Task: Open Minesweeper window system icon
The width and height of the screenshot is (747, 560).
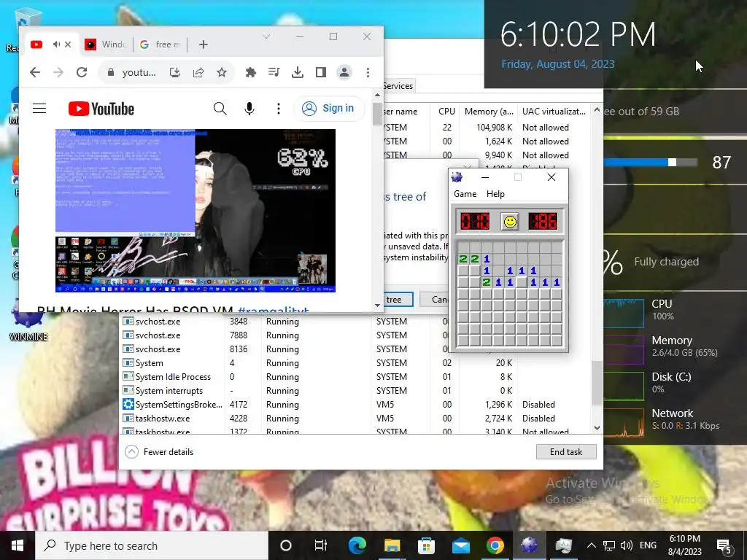Action: click(x=457, y=177)
